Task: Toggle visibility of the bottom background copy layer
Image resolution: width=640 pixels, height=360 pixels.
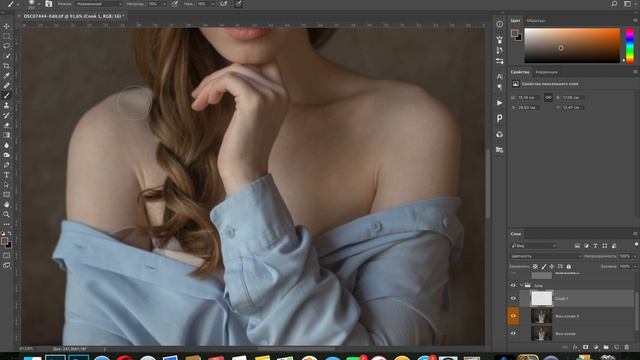Action: point(513,333)
